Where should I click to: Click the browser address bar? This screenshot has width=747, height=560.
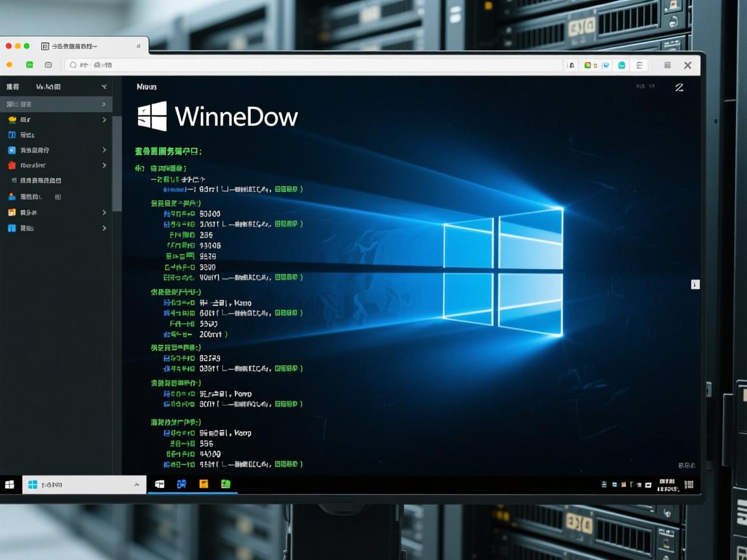coord(311,65)
